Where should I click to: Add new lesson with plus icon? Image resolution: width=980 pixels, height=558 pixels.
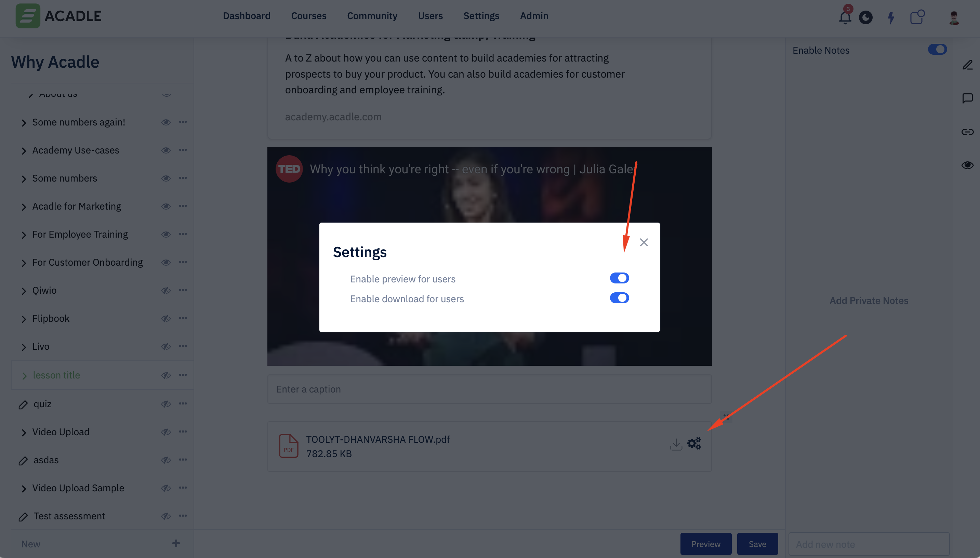(176, 543)
